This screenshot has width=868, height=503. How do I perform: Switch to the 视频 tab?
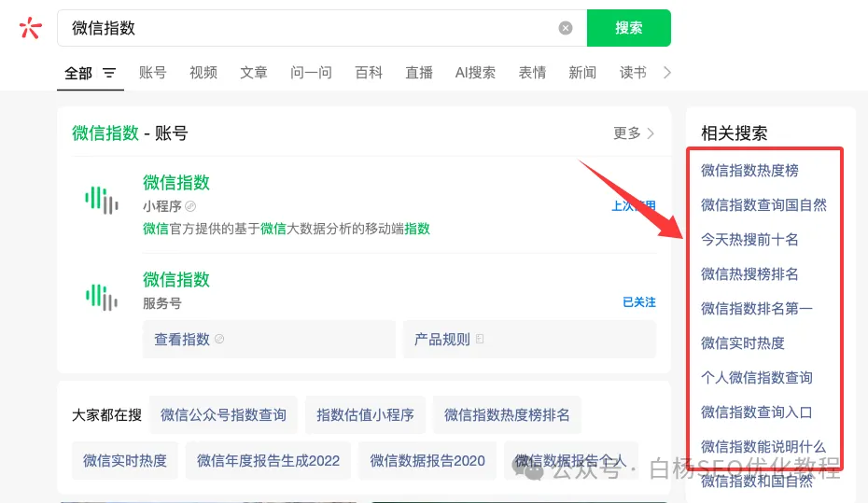click(x=203, y=73)
